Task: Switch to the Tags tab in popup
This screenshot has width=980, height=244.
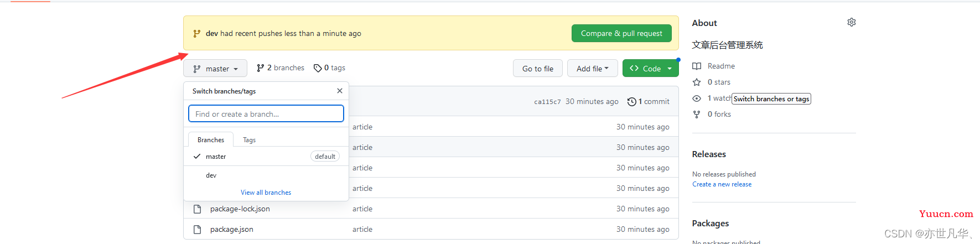Action: click(x=250, y=139)
